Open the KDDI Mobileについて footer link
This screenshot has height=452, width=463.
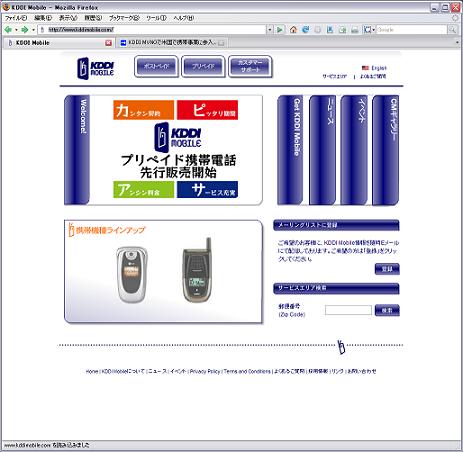(123, 371)
